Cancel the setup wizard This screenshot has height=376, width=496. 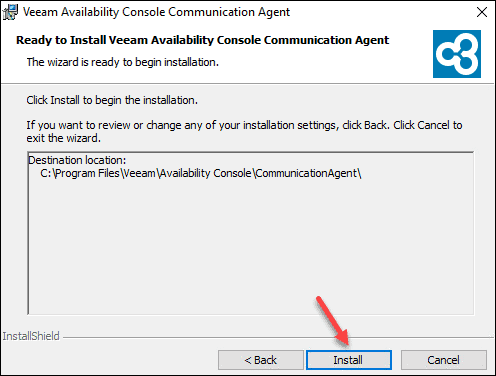443,360
